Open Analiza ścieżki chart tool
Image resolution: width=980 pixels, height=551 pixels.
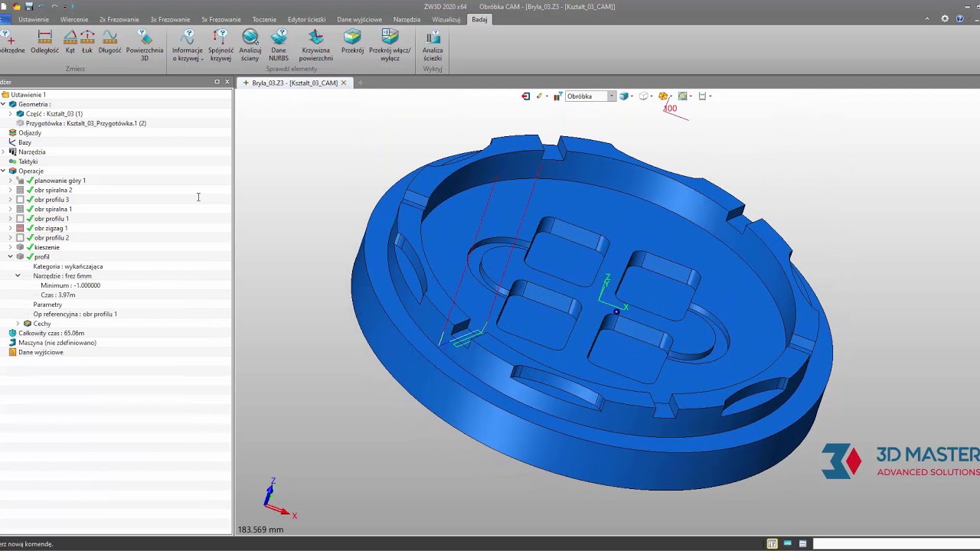pyautogui.click(x=433, y=45)
